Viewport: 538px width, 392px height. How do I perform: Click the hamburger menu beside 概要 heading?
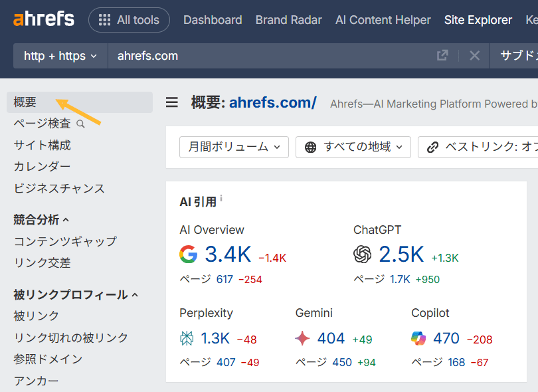pos(171,102)
